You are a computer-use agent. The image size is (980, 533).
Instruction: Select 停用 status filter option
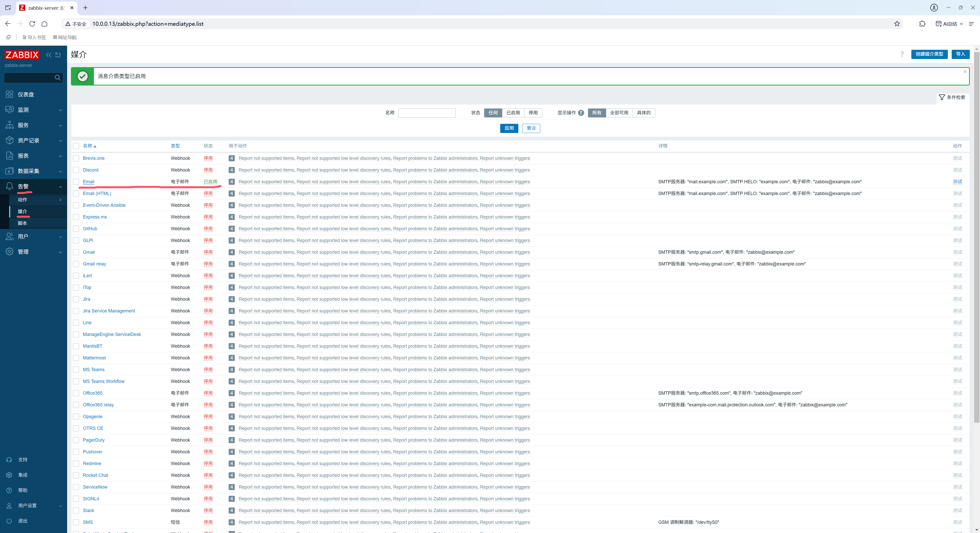(533, 113)
